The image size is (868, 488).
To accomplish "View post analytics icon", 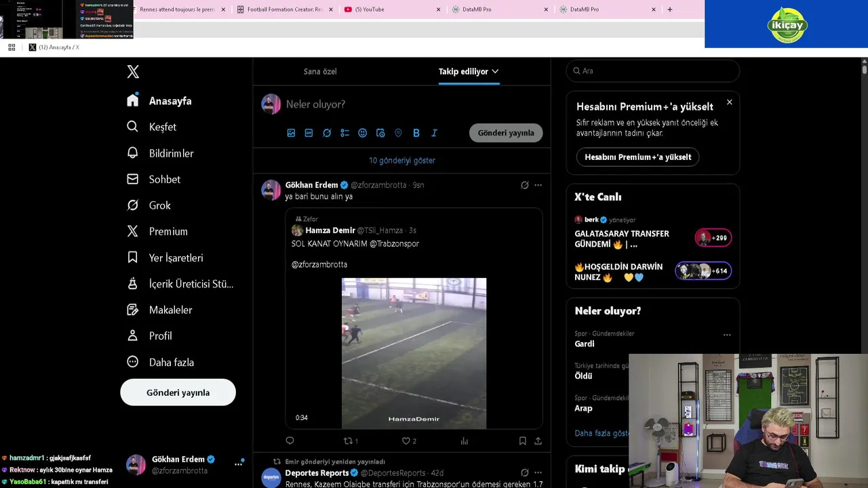I will [x=465, y=441].
